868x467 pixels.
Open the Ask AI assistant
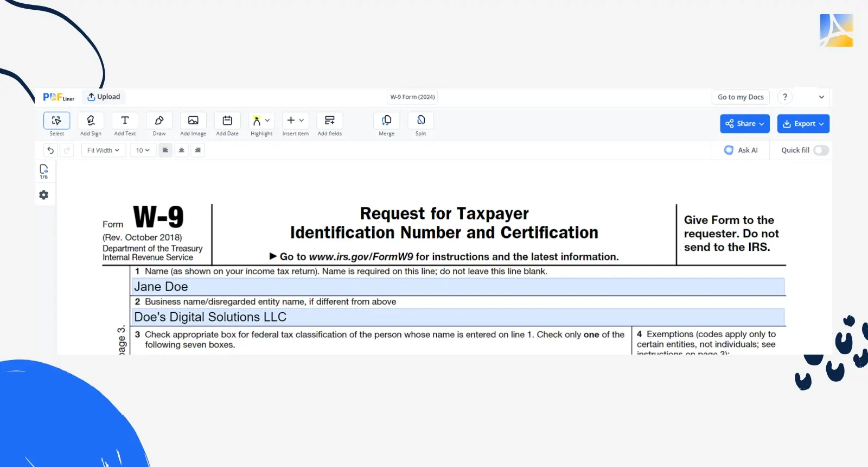[x=741, y=150]
